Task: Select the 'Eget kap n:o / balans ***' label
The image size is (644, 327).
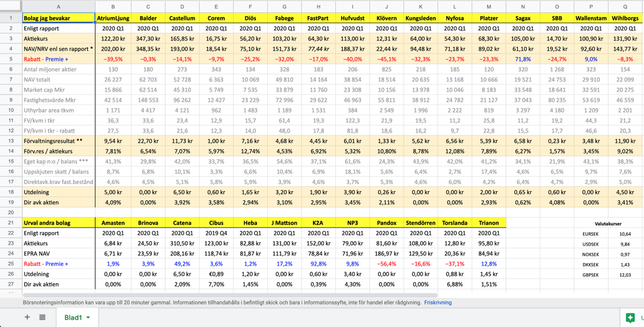Action: (x=58, y=161)
